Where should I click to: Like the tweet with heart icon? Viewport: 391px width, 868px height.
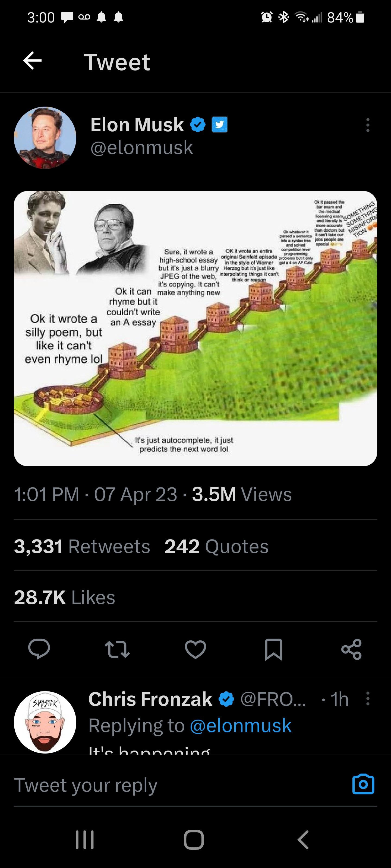tap(195, 649)
